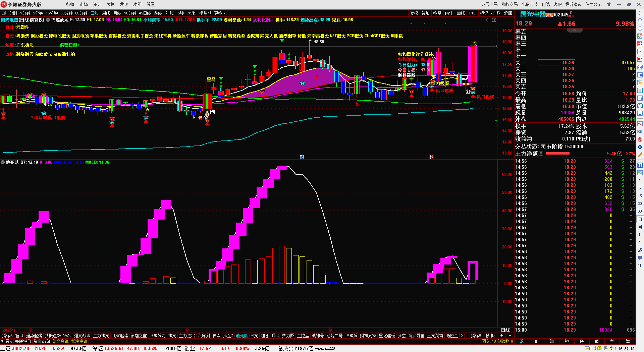Collapse the 侧边栏 sidebar panel
Image resolution: width=644 pixels, height=352 pixels.
click(505, 341)
